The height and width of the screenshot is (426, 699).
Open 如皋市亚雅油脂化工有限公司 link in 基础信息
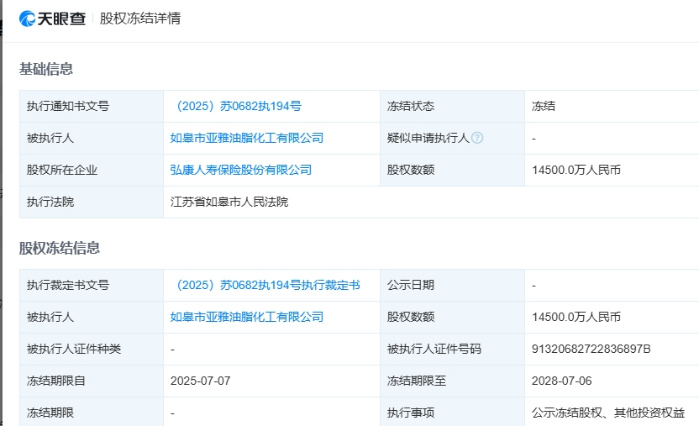tap(247, 138)
